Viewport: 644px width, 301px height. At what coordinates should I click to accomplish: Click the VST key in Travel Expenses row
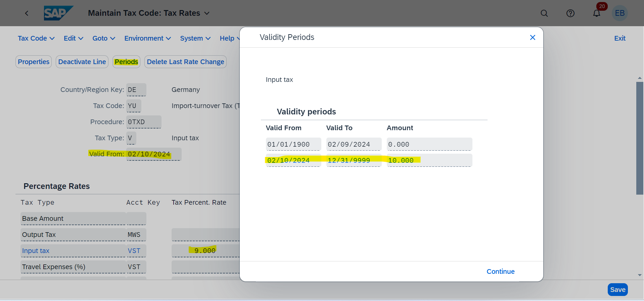pos(136,267)
